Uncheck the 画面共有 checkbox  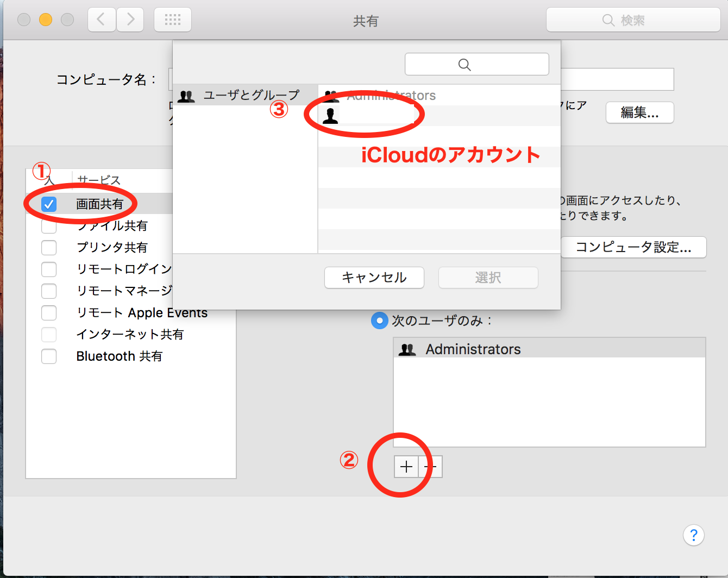(49, 204)
